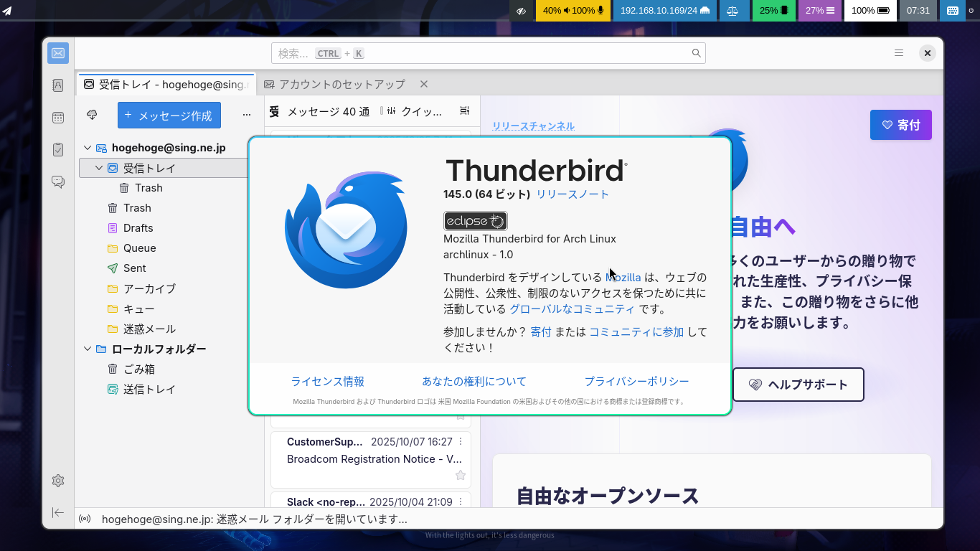The width and height of the screenshot is (980, 551).
Task: Focus the 検索 search field
Action: click(x=488, y=53)
